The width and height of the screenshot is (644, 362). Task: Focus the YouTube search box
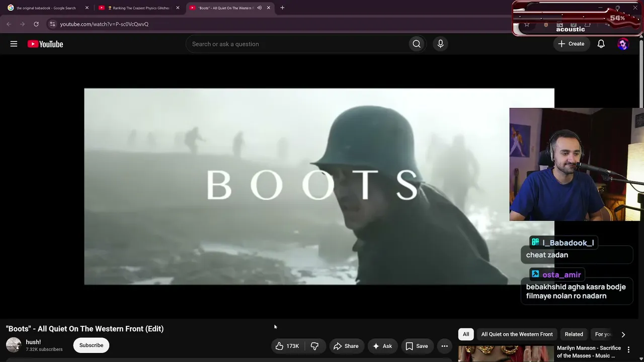pos(297,44)
